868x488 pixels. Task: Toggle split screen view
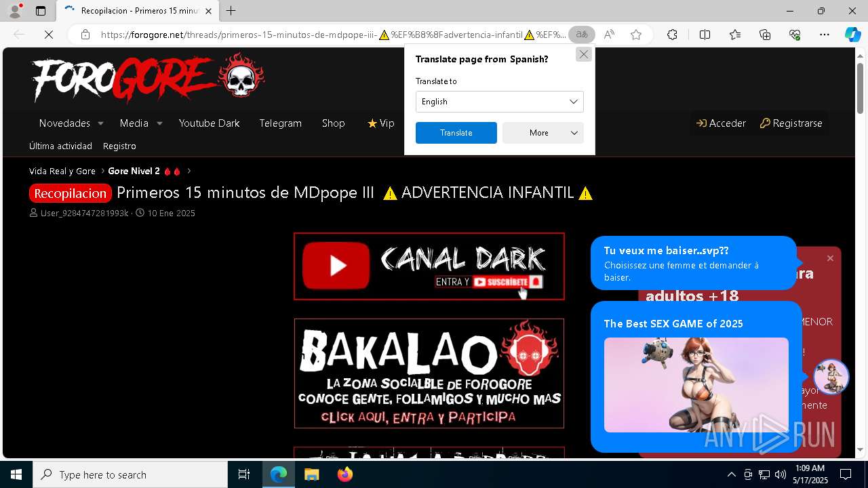click(x=705, y=35)
